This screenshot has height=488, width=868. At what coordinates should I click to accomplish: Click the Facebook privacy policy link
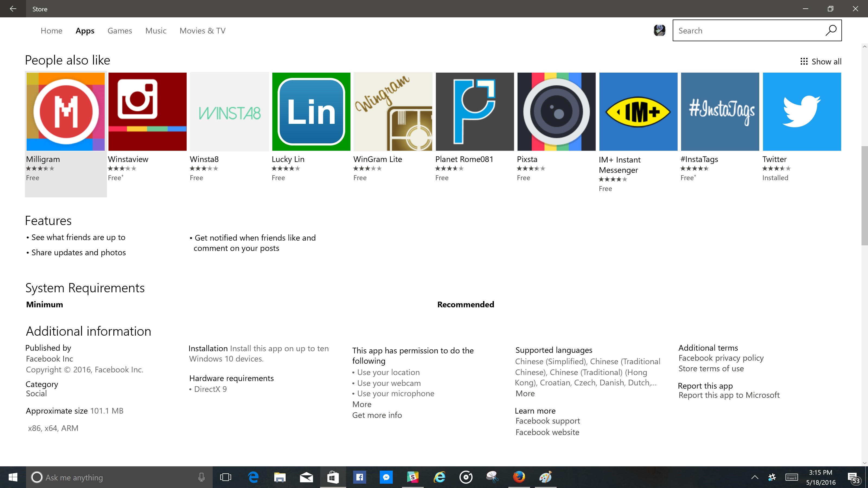pyautogui.click(x=721, y=358)
